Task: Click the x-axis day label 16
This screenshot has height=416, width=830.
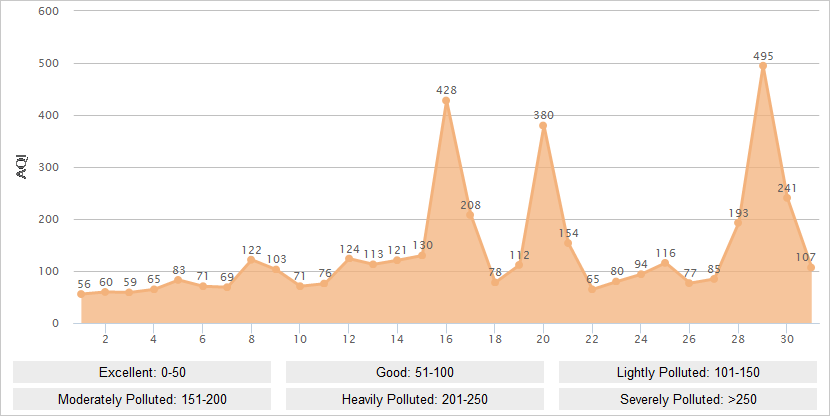Action: coord(446,339)
